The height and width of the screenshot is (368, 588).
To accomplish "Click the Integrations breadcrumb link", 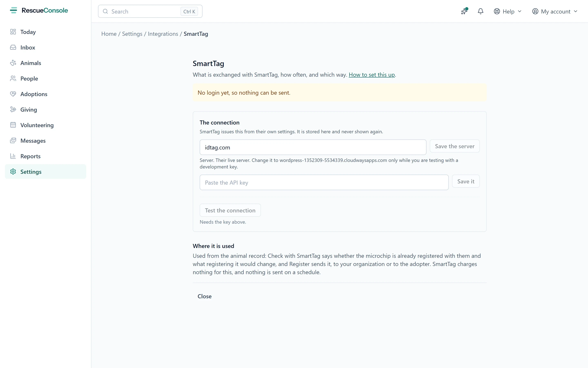I will [x=163, y=34].
